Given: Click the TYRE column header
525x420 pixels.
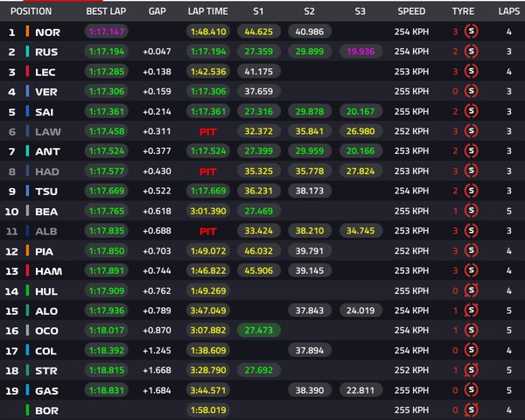Looking at the screenshot, I should [463, 11].
